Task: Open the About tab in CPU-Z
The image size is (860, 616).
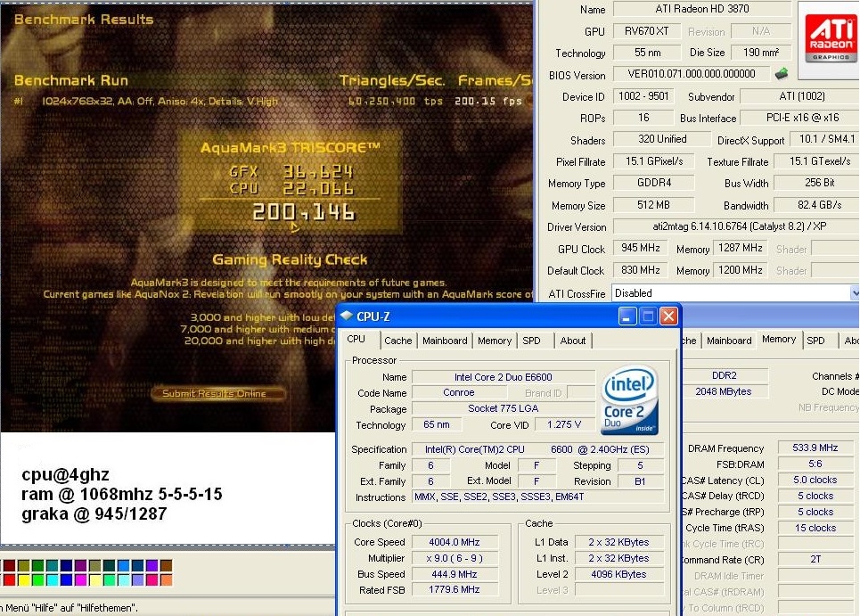Action: (573, 341)
